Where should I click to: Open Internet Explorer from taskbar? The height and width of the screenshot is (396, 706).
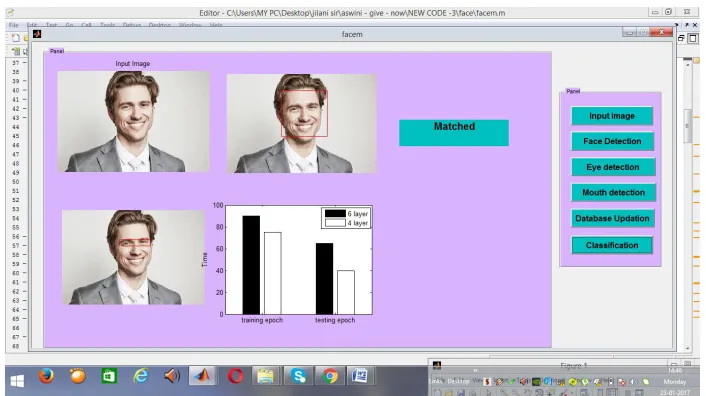[x=140, y=376]
